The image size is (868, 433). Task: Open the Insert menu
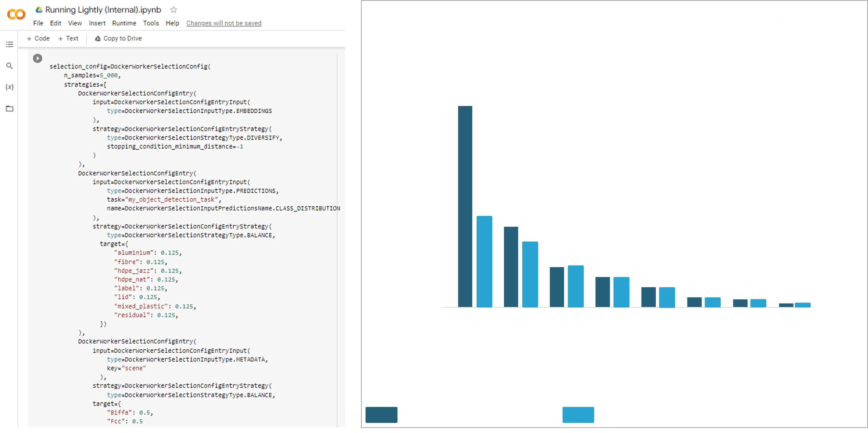97,23
